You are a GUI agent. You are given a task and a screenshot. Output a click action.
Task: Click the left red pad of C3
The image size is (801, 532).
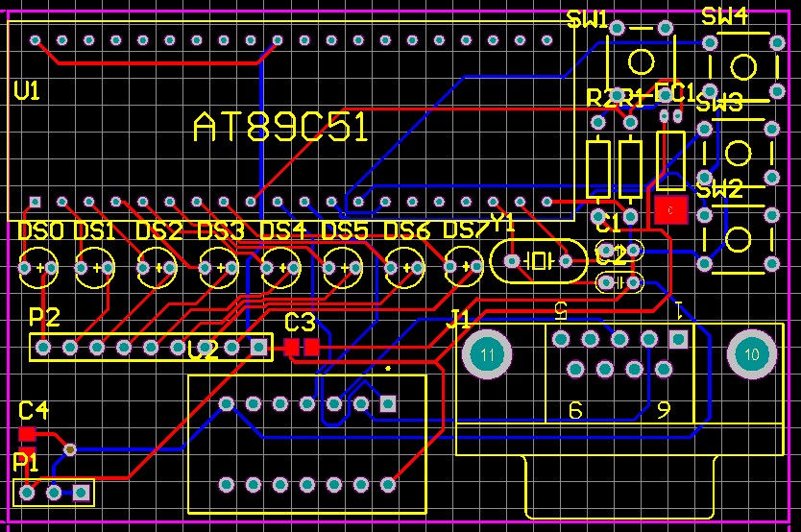coord(292,348)
